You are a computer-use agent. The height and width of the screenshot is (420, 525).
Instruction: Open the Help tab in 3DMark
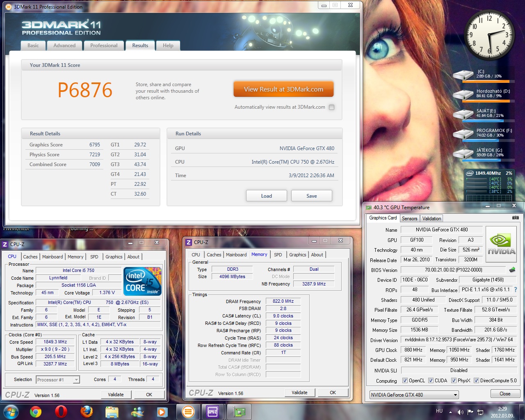point(168,46)
